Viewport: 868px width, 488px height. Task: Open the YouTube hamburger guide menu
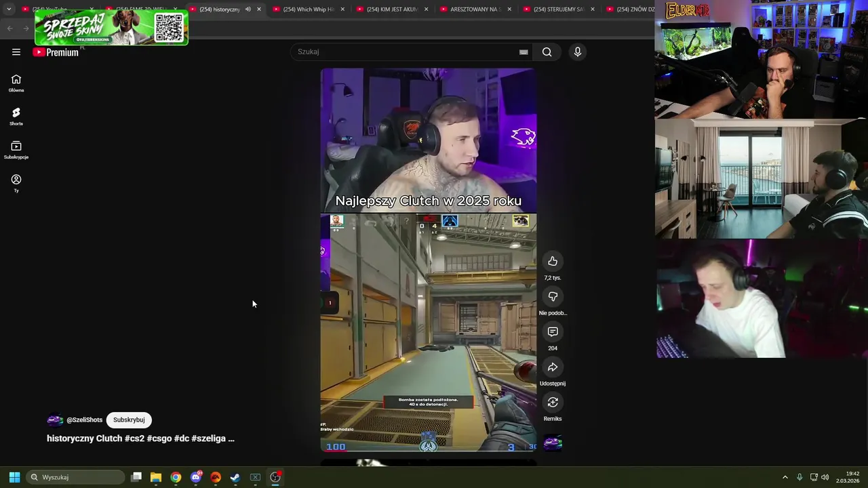pos(16,52)
